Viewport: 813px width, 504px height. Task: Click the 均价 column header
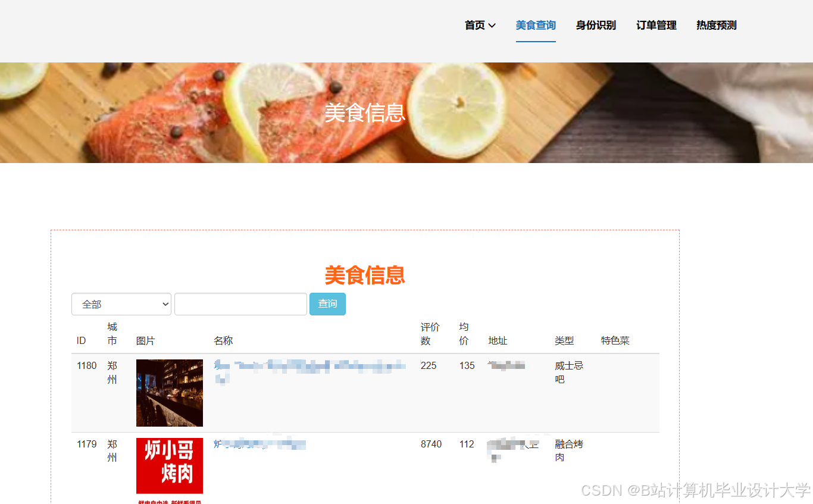[x=464, y=334]
